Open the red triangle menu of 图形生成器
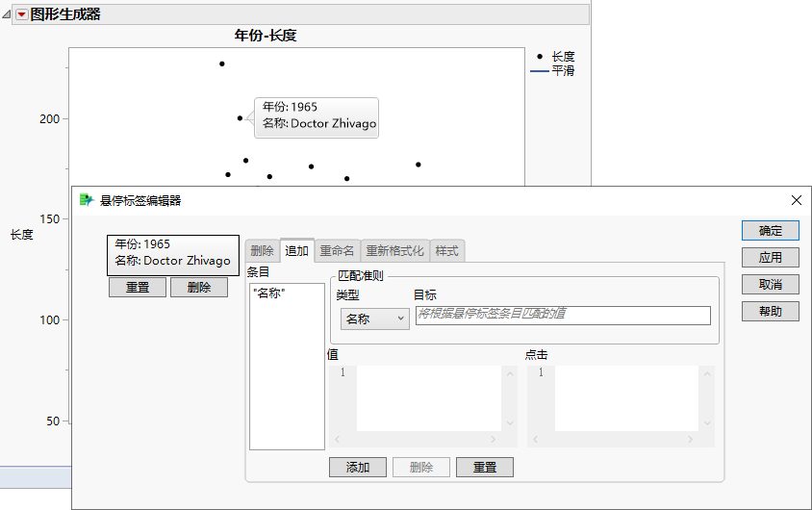The width and height of the screenshot is (812, 510). (x=21, y=14)
